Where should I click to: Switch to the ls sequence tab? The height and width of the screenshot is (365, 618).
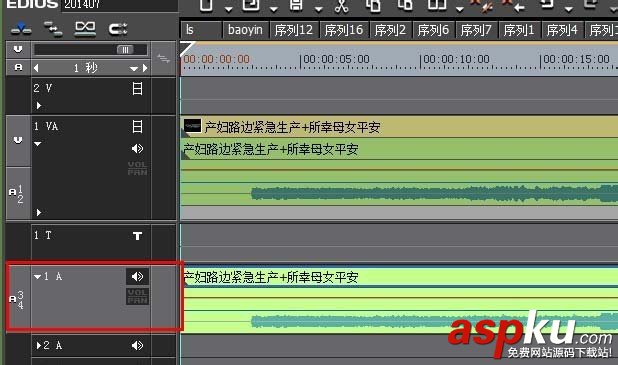201,30
